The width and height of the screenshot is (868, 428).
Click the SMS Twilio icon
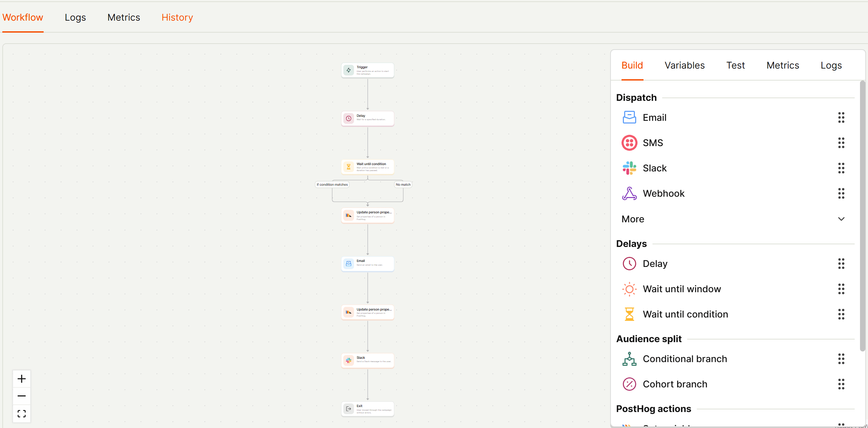click(629, 143)
